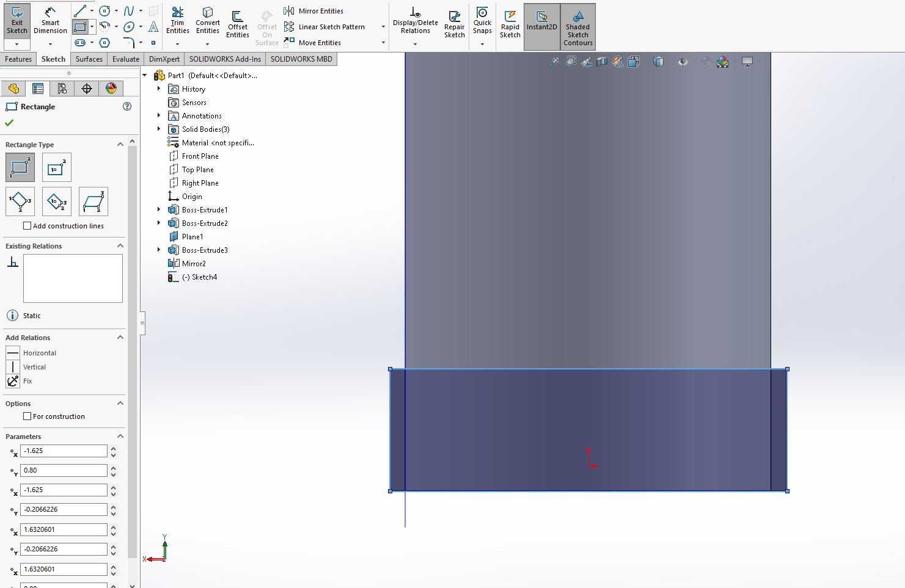Select the Smart Dimension tool
The image size is (905, 588).
click(50, 21)
